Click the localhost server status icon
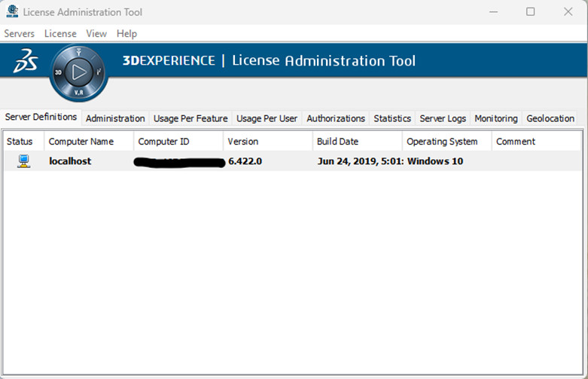The image size is (588, 379). (x=23, y=160)
